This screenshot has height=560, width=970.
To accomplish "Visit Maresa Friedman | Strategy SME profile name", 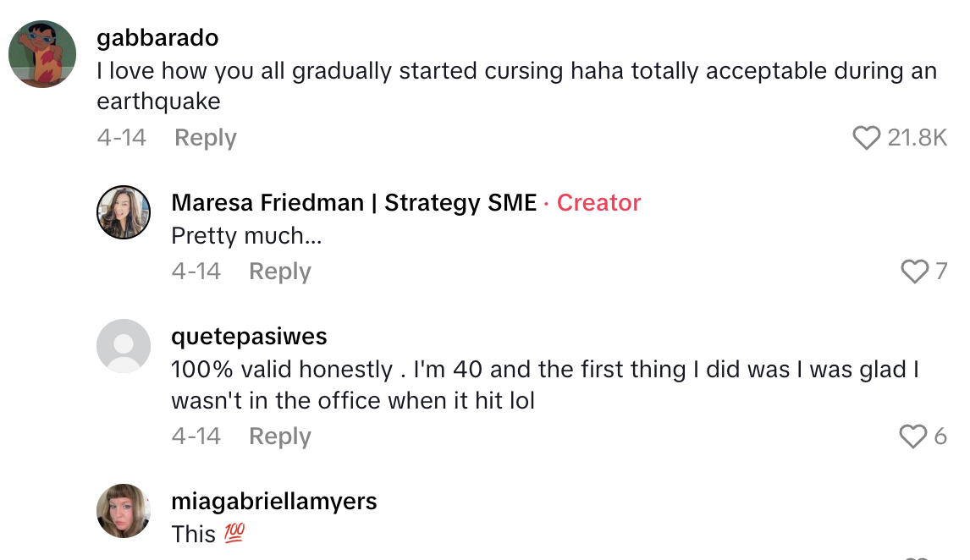I will pyautogui.click(x=354, y=203).
